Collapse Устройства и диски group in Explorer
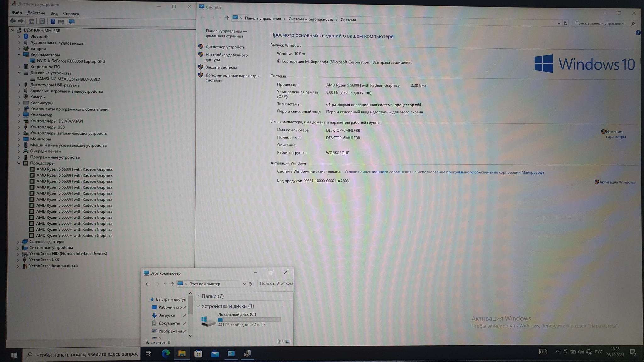The image size is (644, 362). tap(198, 306)
